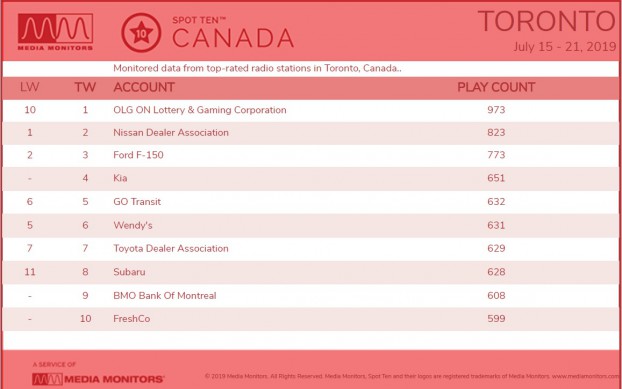Click the Kia account entry
Screen dimensions: 622x389
(x=120, y=178)
